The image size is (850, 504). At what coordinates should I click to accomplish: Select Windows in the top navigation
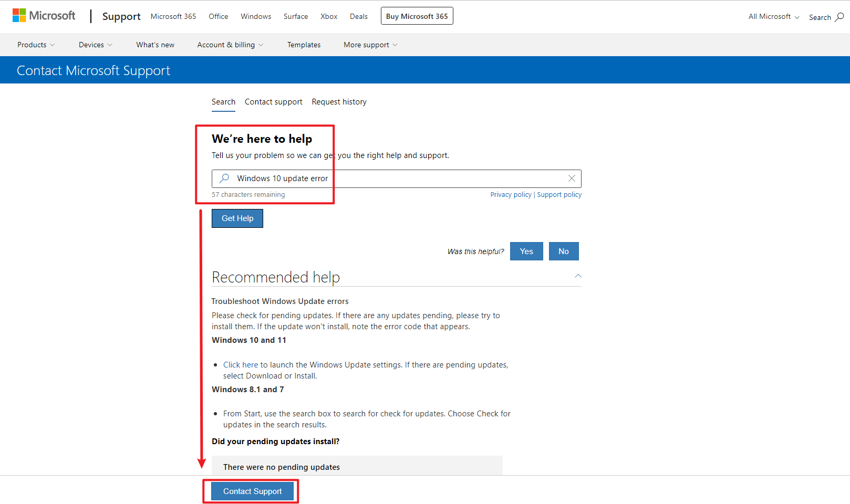tap(255, 16)
